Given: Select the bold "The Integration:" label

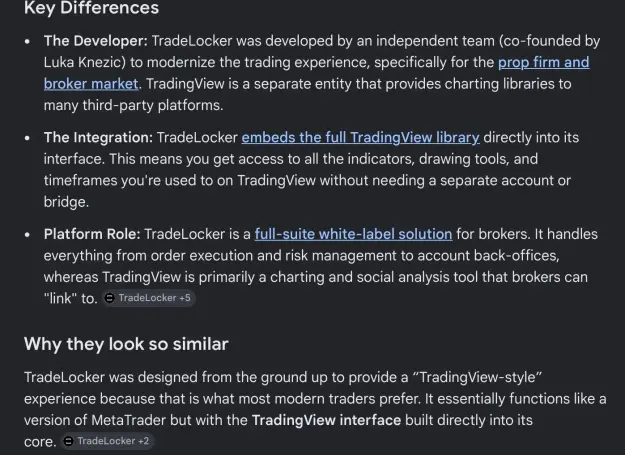Looking at the screenshot, I should (98, 137).
